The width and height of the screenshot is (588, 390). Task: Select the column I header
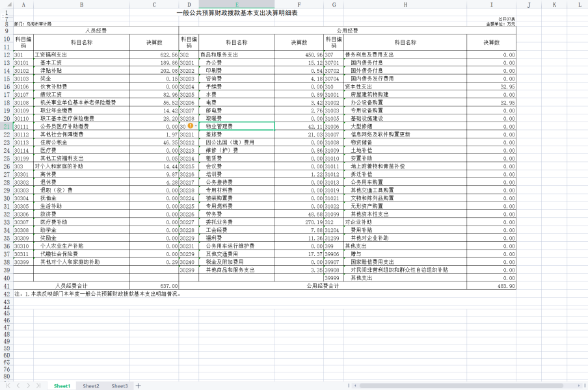coord(491,5)
